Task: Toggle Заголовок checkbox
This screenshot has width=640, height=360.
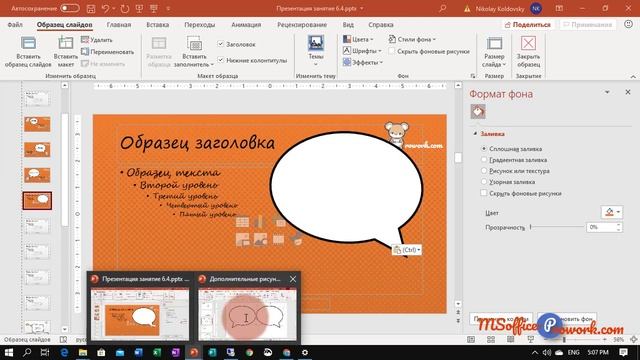Action: [x=220, y=44]
